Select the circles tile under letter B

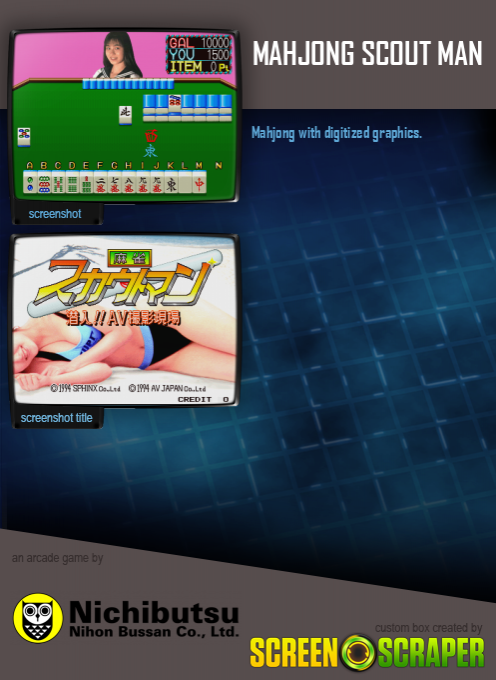pyautogui.click(x=44, y=183)
